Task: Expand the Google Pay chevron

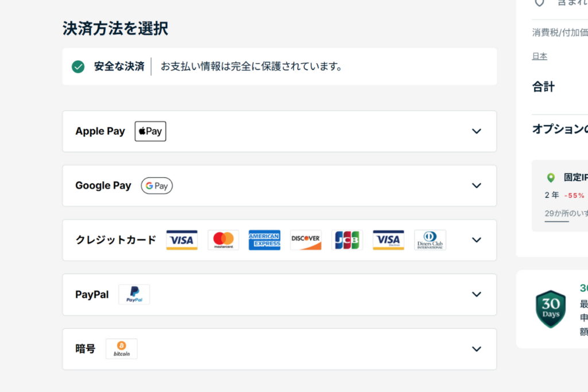Action: point(476,186)
